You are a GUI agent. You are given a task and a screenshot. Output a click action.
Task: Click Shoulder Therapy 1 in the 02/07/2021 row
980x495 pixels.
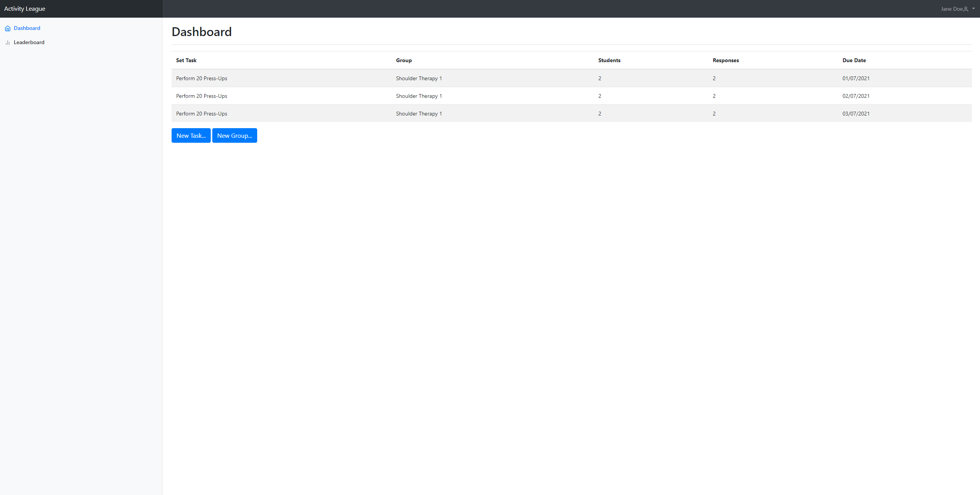click(x=419, y=96)
